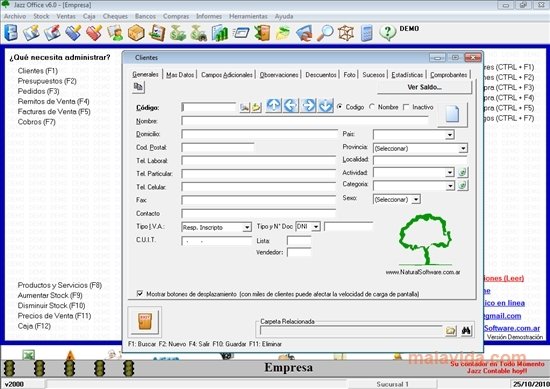Click the blue paint roller toolbar icon
The width and height of the screenshot is (550, 389).
click(x=73, y=33)
